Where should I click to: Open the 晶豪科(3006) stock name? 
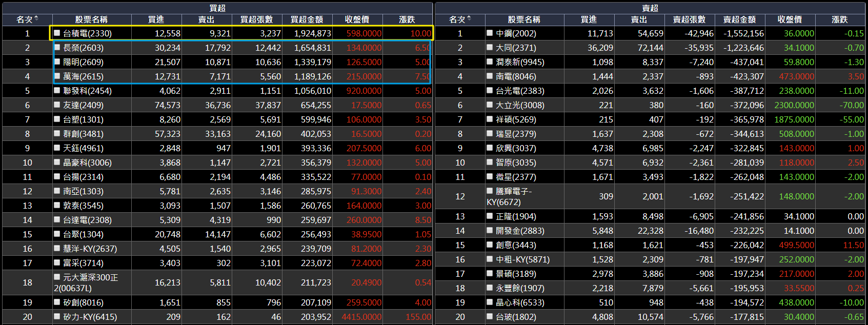click(87, 162)
